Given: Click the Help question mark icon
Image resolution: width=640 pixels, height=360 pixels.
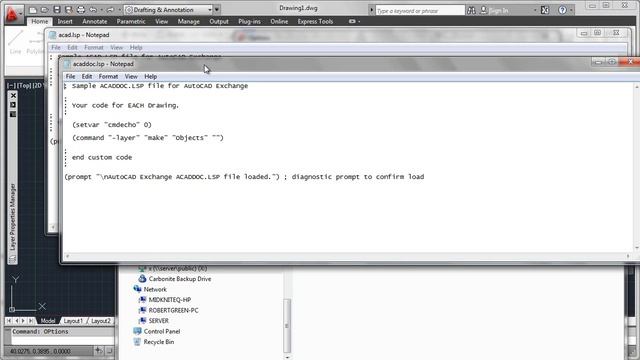Looking at the screenshot, I should coord(562,10).
